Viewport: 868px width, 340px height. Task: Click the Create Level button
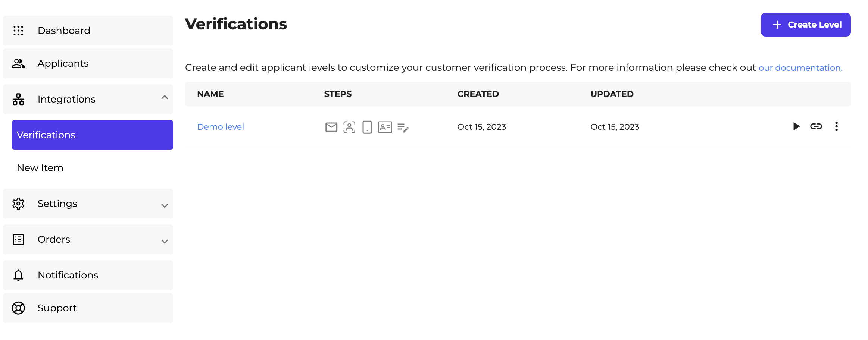point(805,25)
